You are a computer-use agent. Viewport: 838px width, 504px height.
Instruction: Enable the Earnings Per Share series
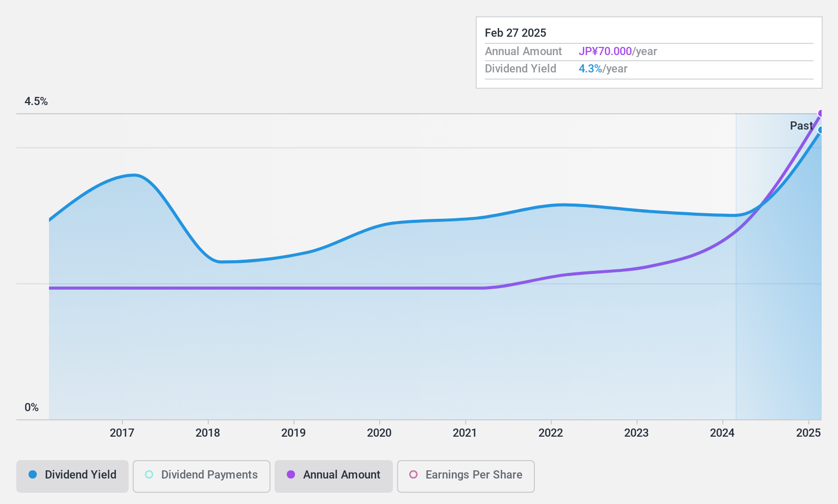tap(466, 476)
